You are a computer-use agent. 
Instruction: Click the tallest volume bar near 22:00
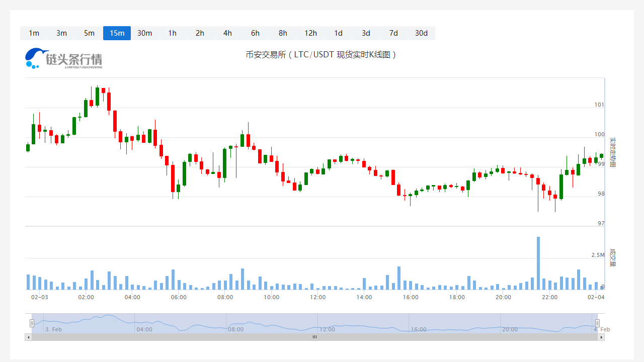(538, 263)
